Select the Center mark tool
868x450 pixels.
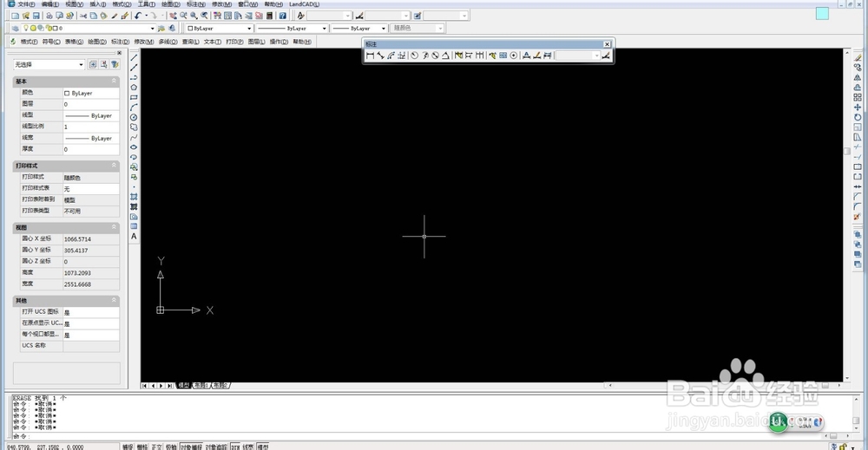pyautogui.click(x=514, y=55)
